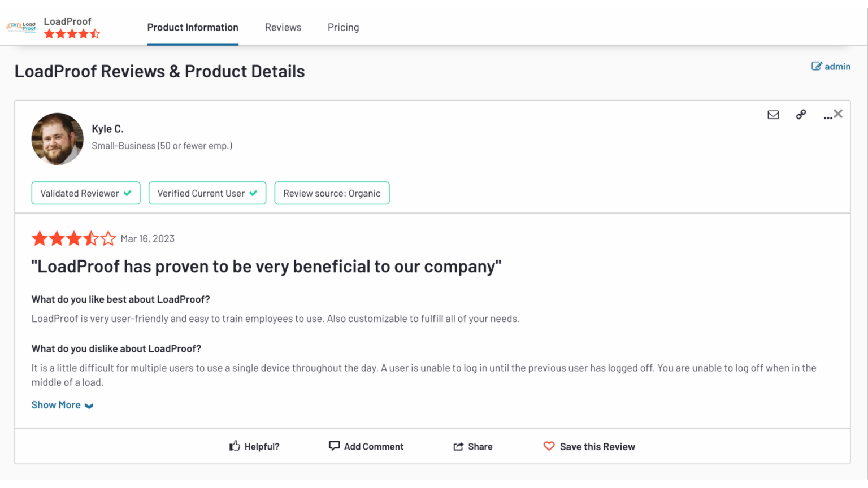The width and height of the screenshot is (868, 488).
Task: Switch to the Reviews tab
Action: pos(283,27)
